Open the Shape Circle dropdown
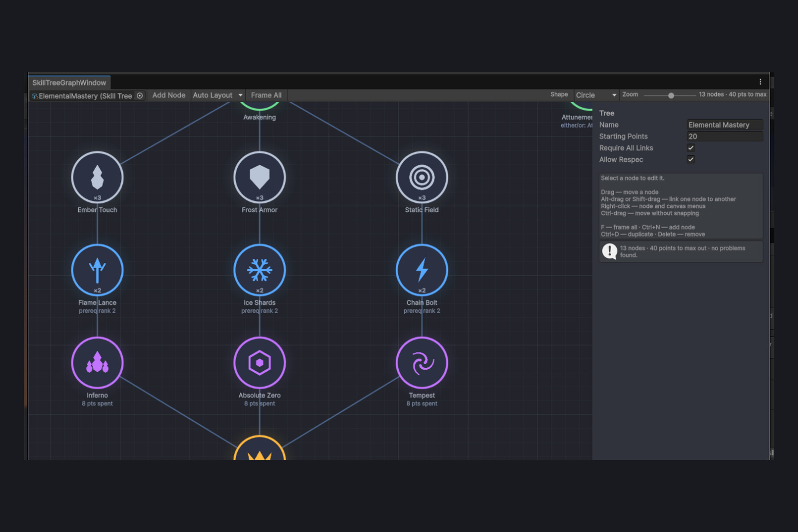The width and height of the screenshot is (798, 532). point(596,95)
